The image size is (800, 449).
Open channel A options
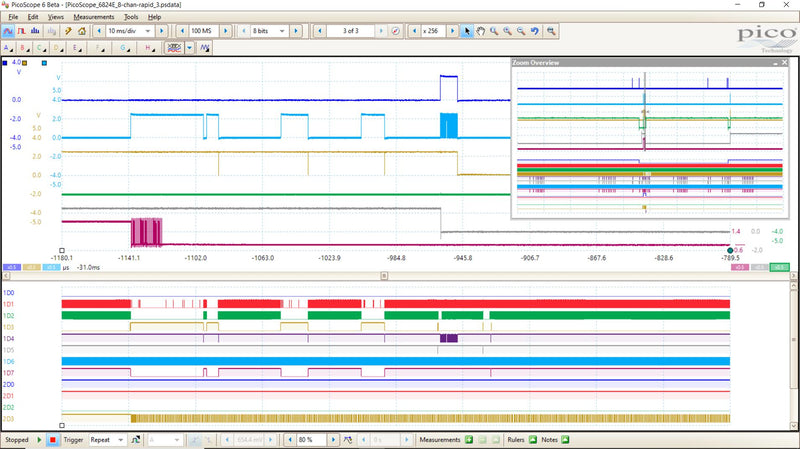pos(10,47)
